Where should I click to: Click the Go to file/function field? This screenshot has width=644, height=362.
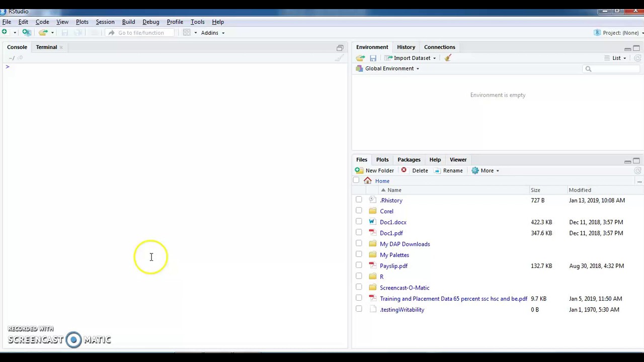click(x=141, y=33)
